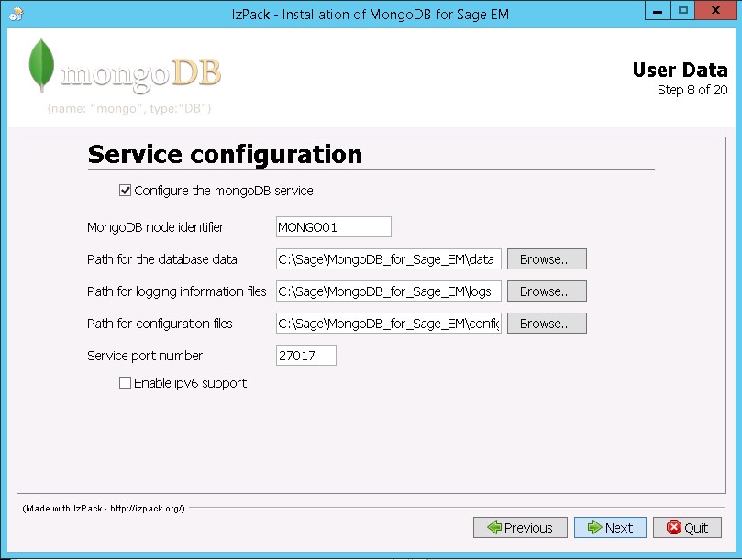The width and height of the screenshot is (742, 560).
Task: Click the logging information files path field
Action: [389, 291]
